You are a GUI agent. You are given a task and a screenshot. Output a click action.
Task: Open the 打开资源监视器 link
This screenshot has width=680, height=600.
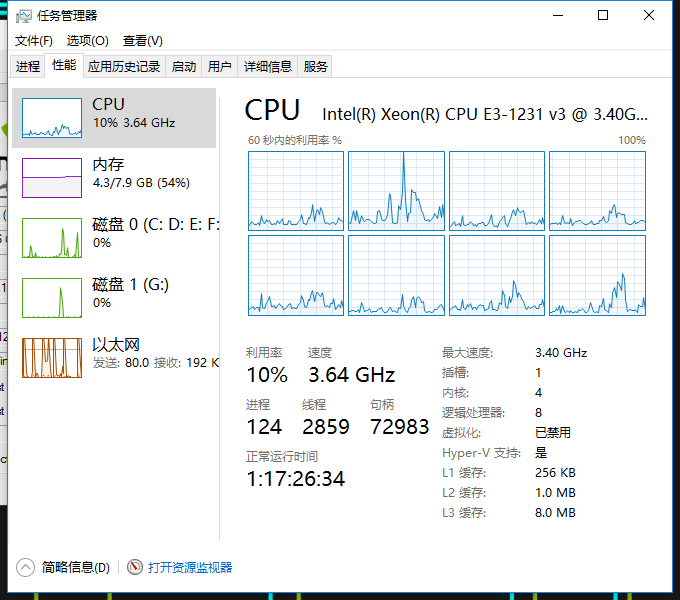click(190, 567)
